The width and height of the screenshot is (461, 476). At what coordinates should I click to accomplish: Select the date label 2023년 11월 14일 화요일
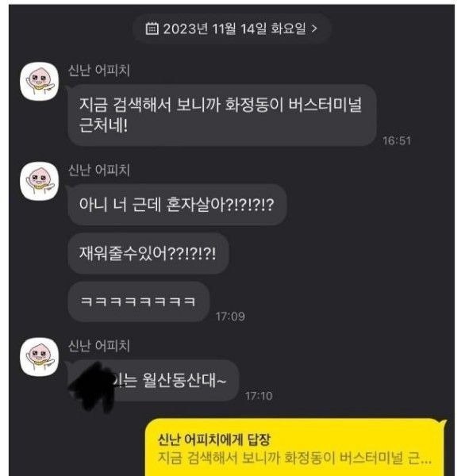(x=234, y=29)
